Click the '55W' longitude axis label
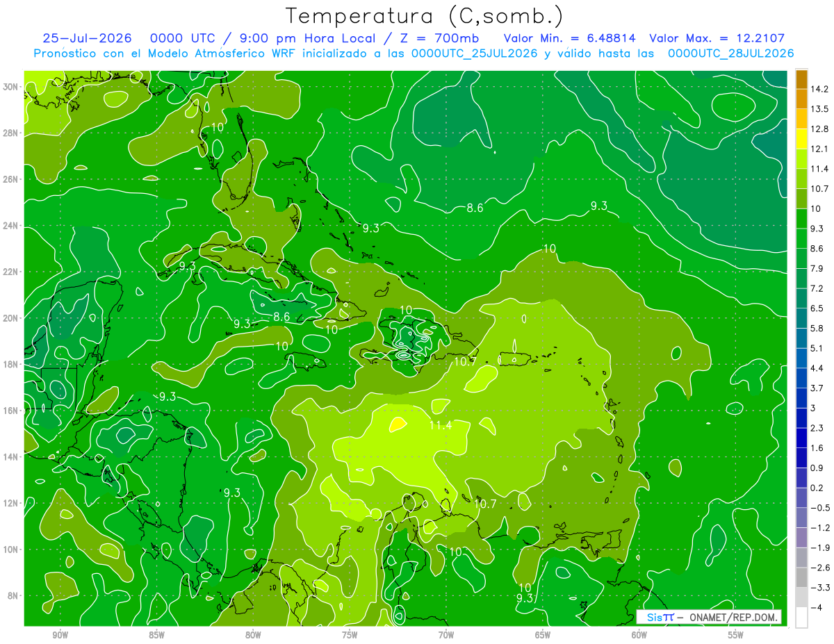This screenshot has height=644, width=834. [x=736, y=635]
